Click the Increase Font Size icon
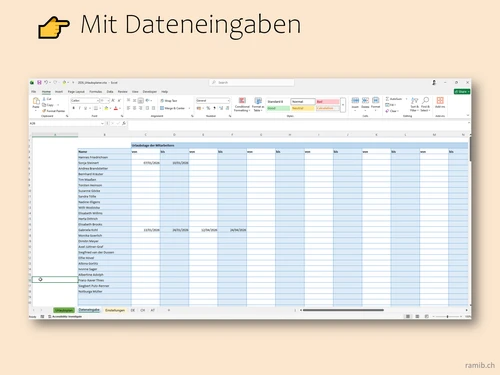This screenshot has height=375, width=500. (113, 100)
